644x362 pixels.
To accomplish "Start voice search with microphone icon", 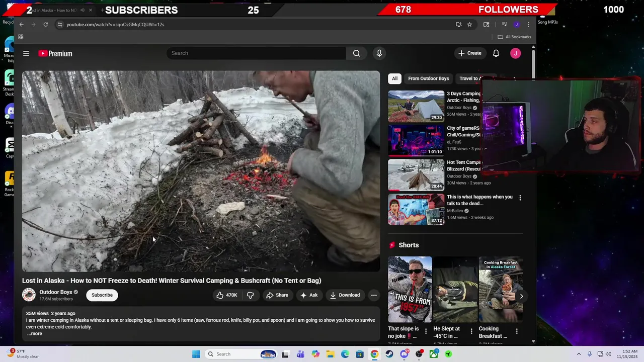I will coord(379,53).
